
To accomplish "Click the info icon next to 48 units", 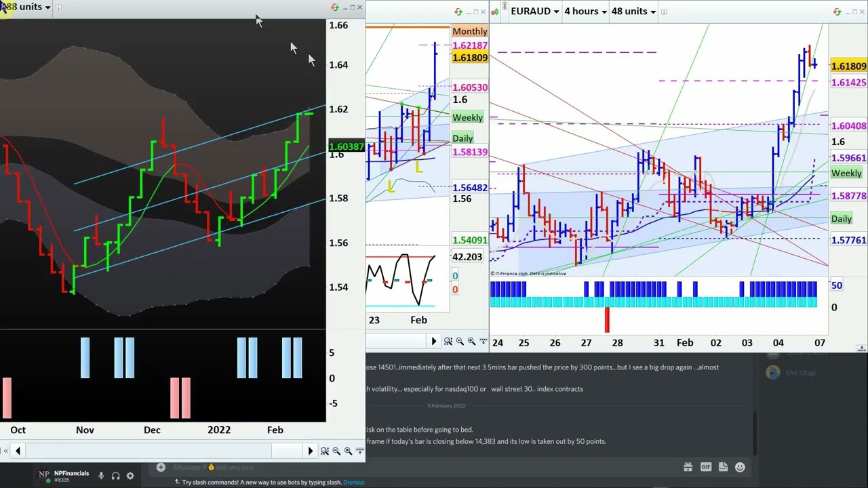I will pyautogui.click(x=664, y=12).
